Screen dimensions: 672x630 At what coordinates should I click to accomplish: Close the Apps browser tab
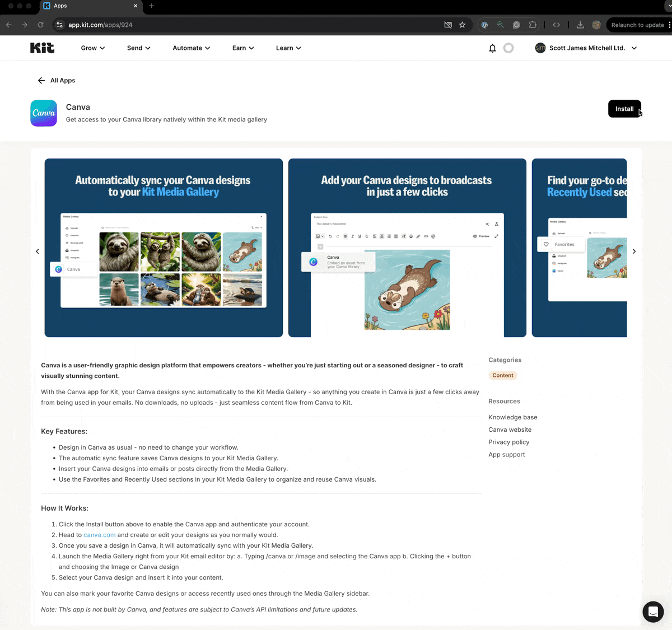pos(136,6)
